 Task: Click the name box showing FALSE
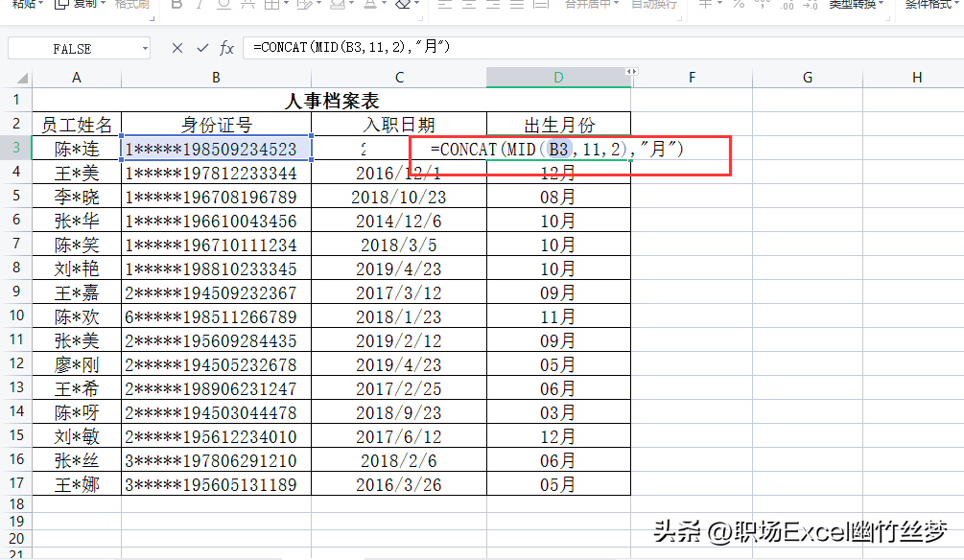pyautogui.click(x=73, y=49)
